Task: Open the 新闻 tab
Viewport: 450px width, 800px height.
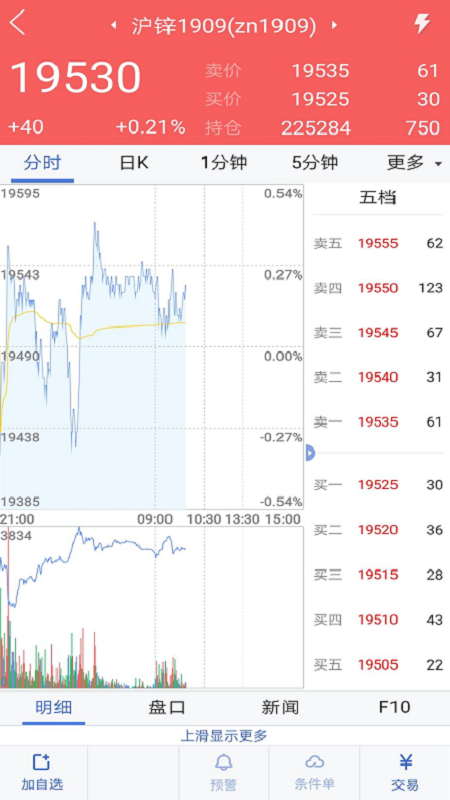Action: [x=280, y=707]
